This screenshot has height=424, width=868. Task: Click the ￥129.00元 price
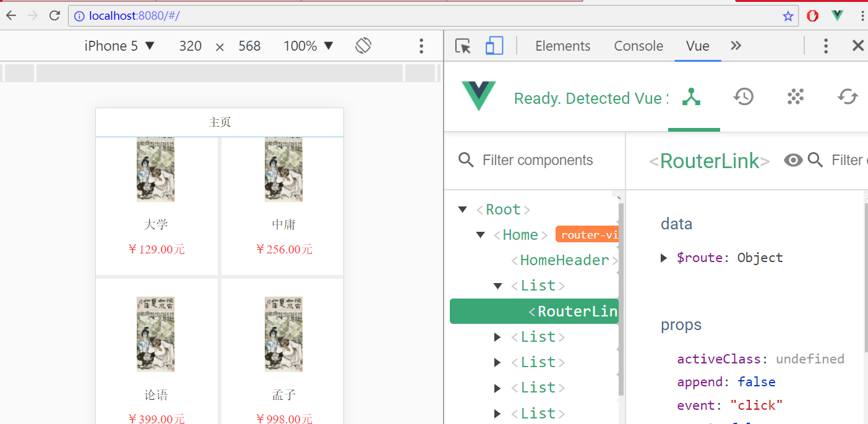[156, 249]
